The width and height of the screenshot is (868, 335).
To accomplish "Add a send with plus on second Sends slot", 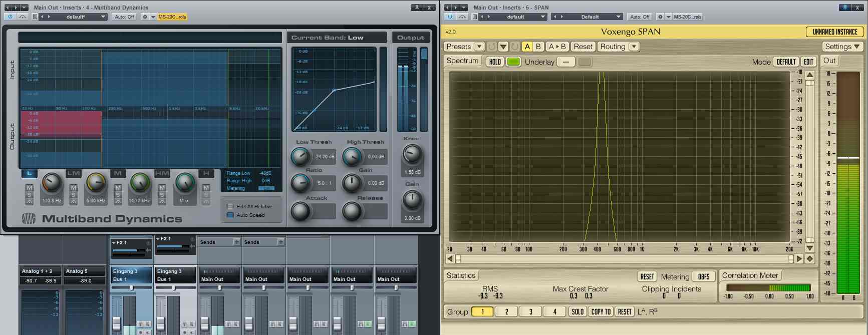I will pyautogui.click(x=281, y=242).
